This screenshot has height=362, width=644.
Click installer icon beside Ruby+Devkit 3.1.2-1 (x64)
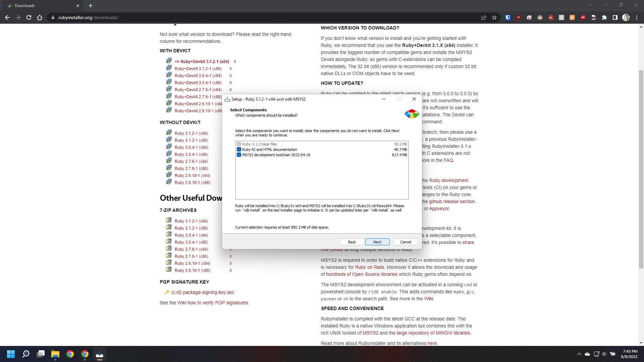169,61
